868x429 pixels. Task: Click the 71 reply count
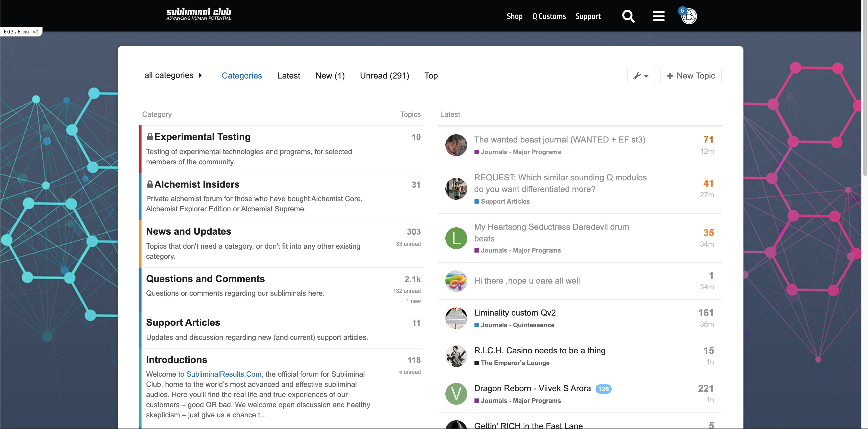click(708, 140)
